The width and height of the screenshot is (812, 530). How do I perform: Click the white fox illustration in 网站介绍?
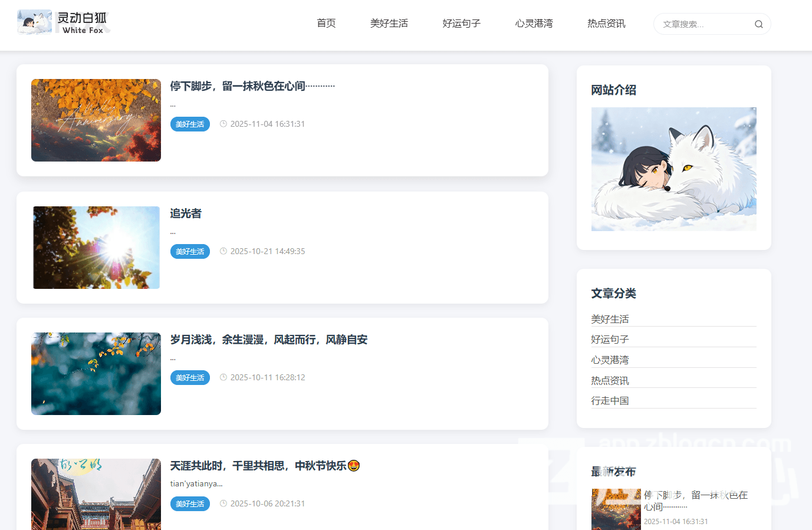coord(673,169)
